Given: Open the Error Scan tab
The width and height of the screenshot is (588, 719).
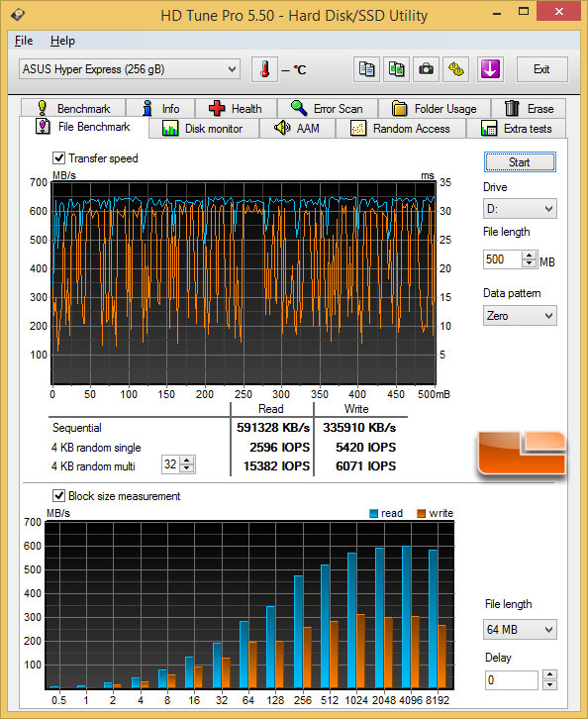Looking at the screenshot, I should click(x=328, y=109).
